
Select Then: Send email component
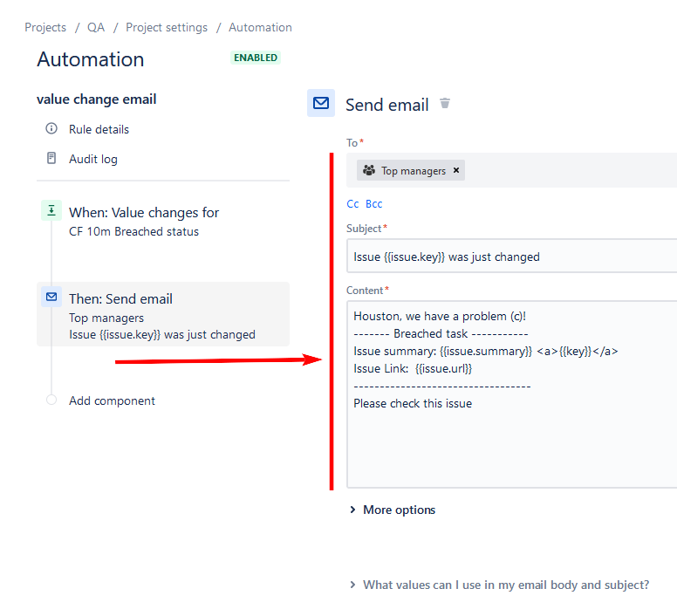(163, 314)
